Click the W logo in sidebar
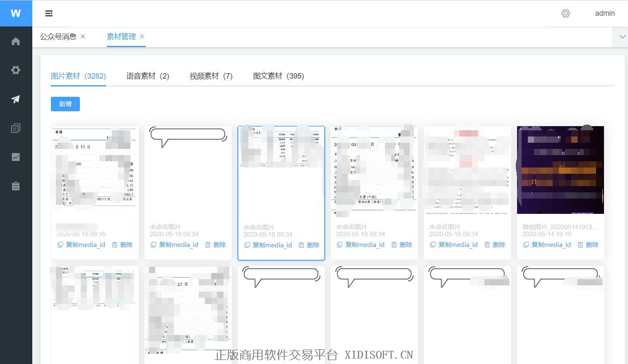This screenshot has height=364, width=628. (16, 13)
